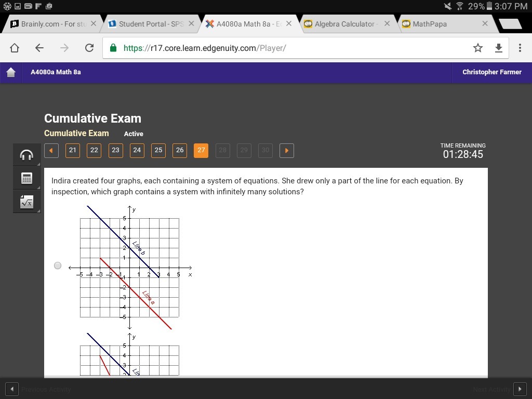This screenshot has width=532, height=399.
Task: Open the square root equation tool
Action: click(26, 202)
